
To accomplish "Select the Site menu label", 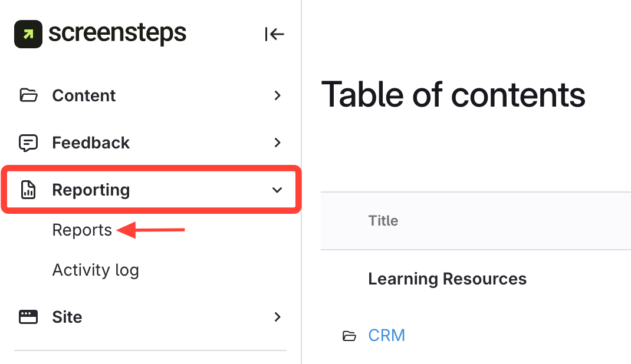I will point(67,317).
